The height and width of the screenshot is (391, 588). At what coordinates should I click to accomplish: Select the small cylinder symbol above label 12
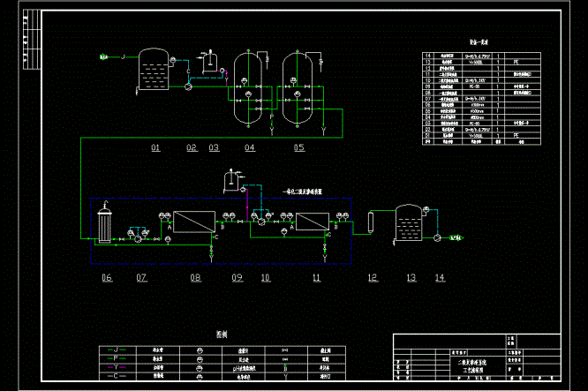(371, 222)
